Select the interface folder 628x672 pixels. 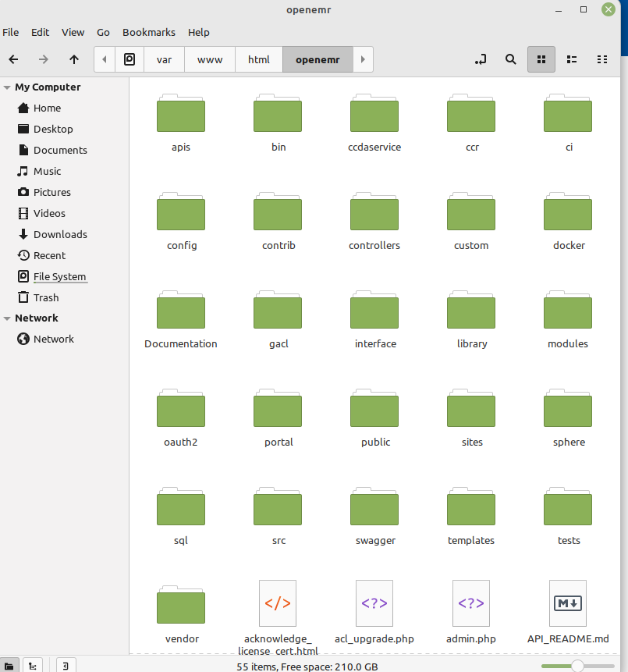point(374,320)
